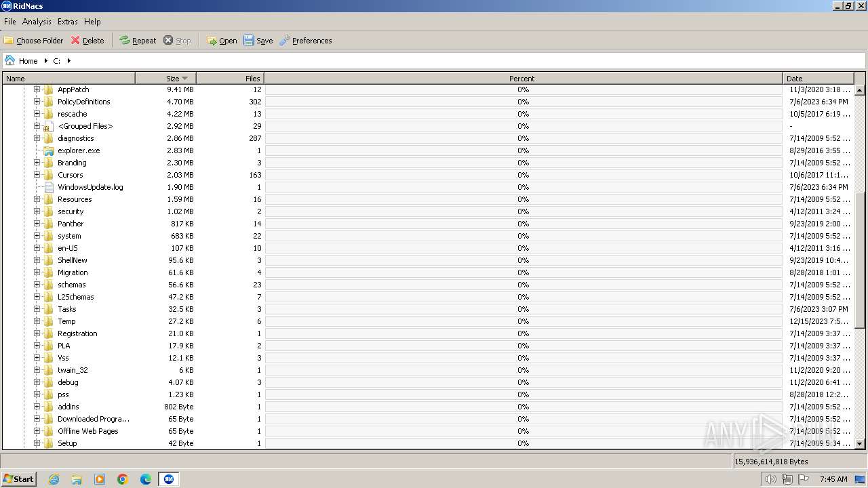Image resolution: width=868 pixels, height=488 pixels.
Task: Click the Home icon in breadcrumb
Action: 9,60
